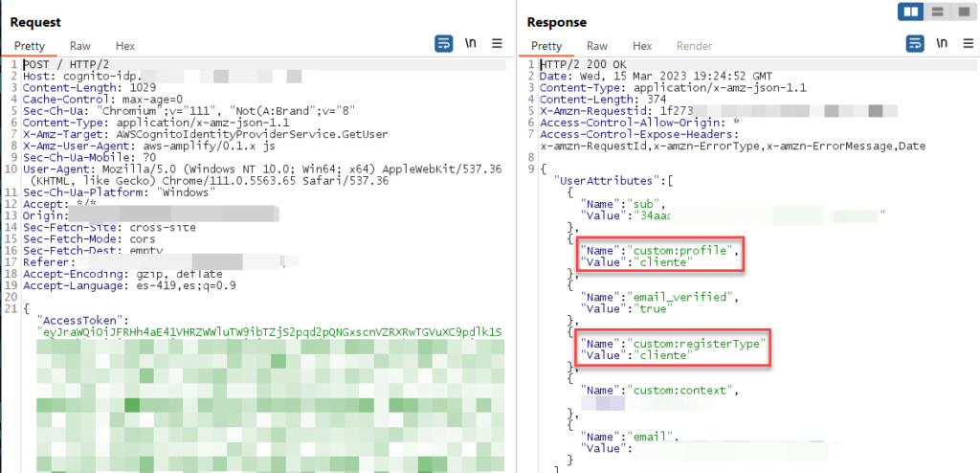
Task: Select top-bottom stacked layout icon
Action: (938, 11)
